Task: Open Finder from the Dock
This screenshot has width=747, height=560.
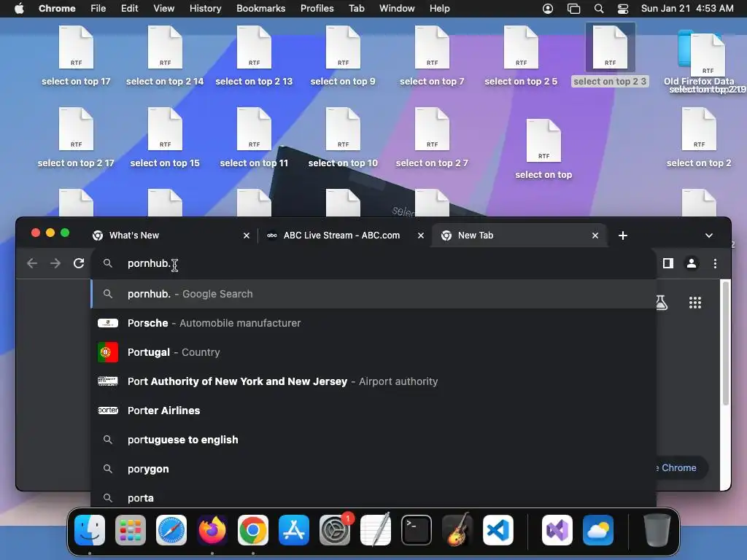Action: (x=90, y=530)
